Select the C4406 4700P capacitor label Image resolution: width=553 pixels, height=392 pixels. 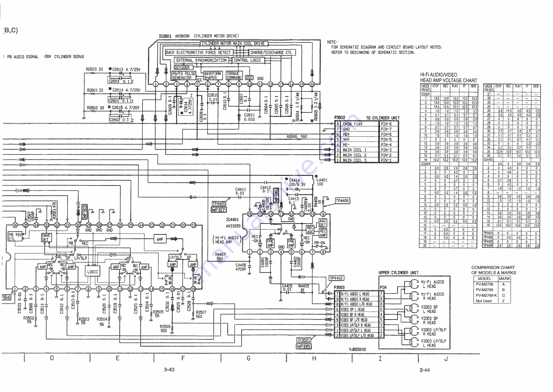coord(241,267)
